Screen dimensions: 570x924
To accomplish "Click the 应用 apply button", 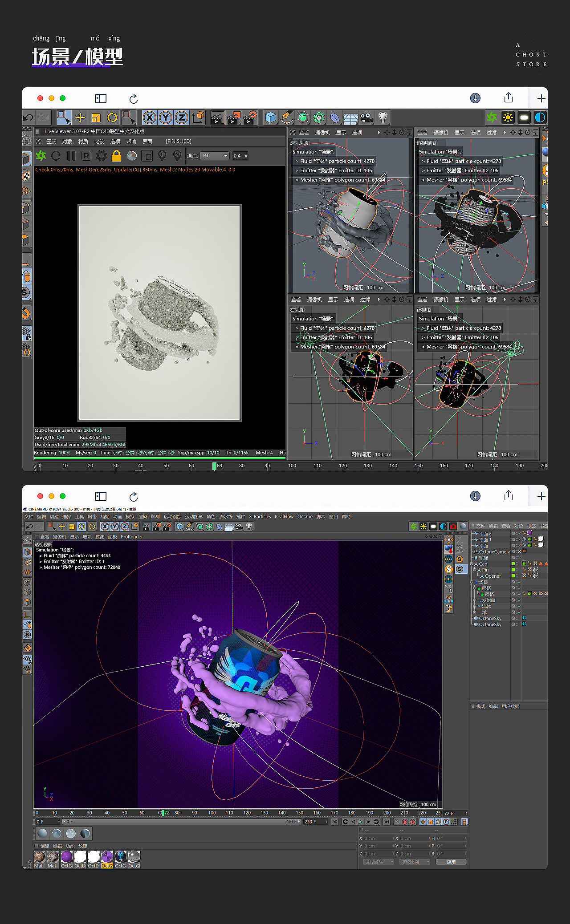I will tap(452, 862).
